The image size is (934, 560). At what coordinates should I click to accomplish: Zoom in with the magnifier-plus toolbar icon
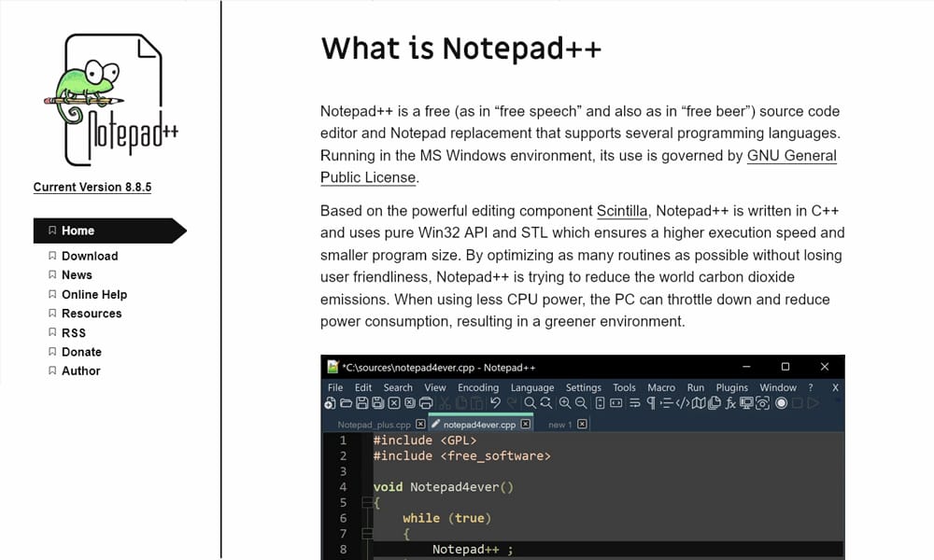(565, 403)
